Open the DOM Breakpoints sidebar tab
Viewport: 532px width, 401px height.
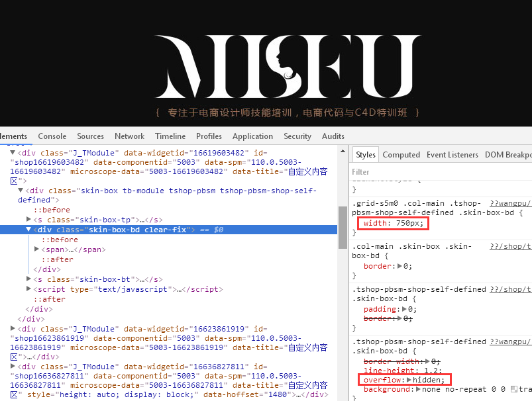[x=508, y=155]
